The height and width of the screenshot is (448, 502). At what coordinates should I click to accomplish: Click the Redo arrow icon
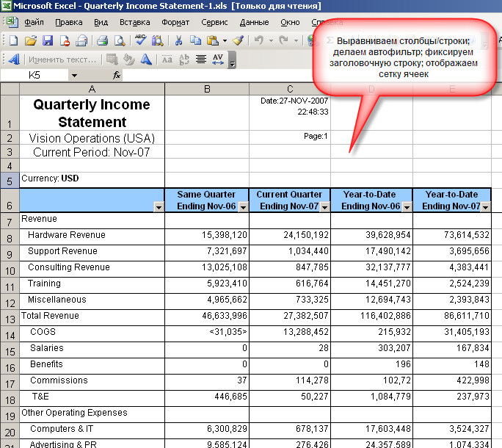tap(283, 40)
